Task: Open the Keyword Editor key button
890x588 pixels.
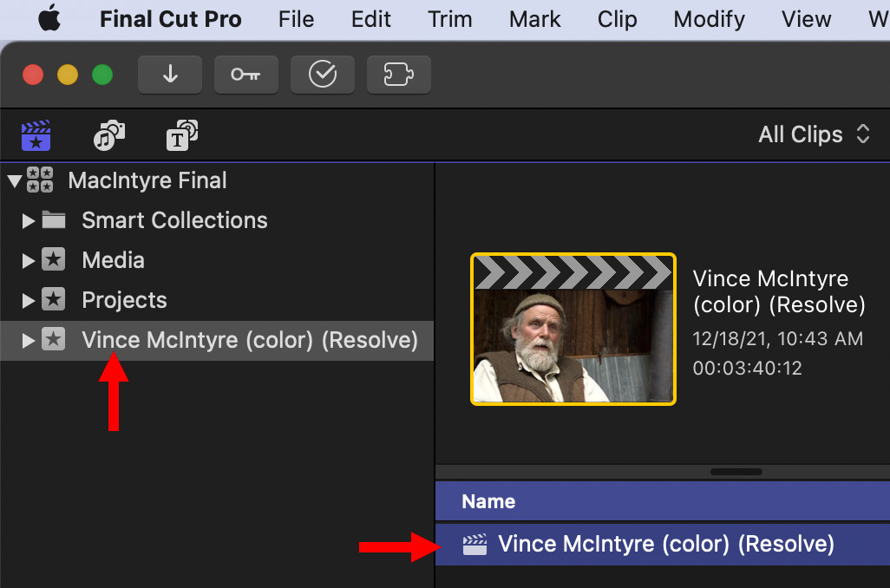Action: coord(246,75)
